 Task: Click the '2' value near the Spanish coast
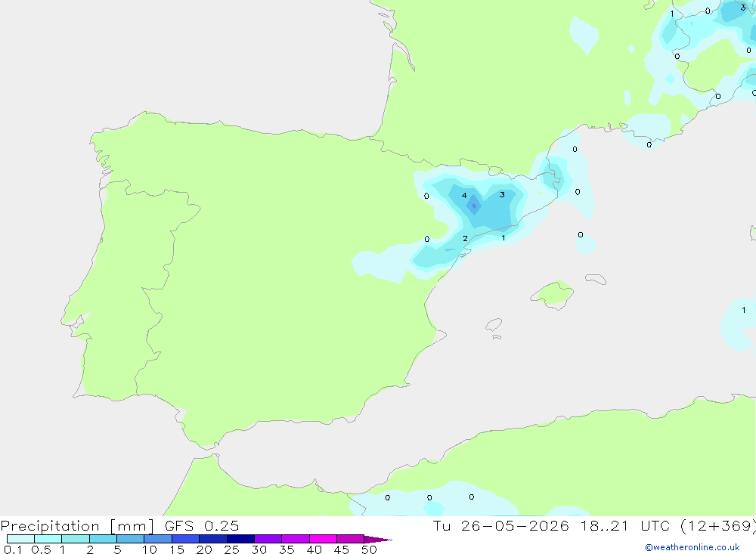(x=465, y=238)
